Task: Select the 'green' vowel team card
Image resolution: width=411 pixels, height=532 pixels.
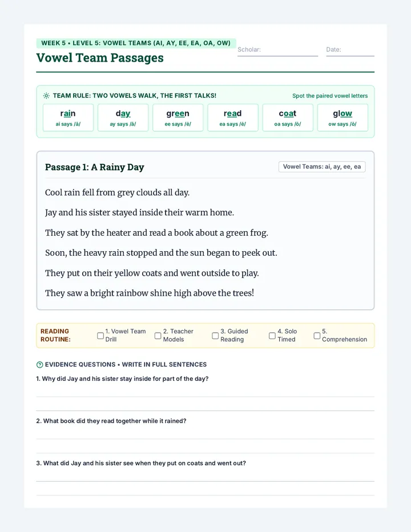Action: [x=178, y=118]
